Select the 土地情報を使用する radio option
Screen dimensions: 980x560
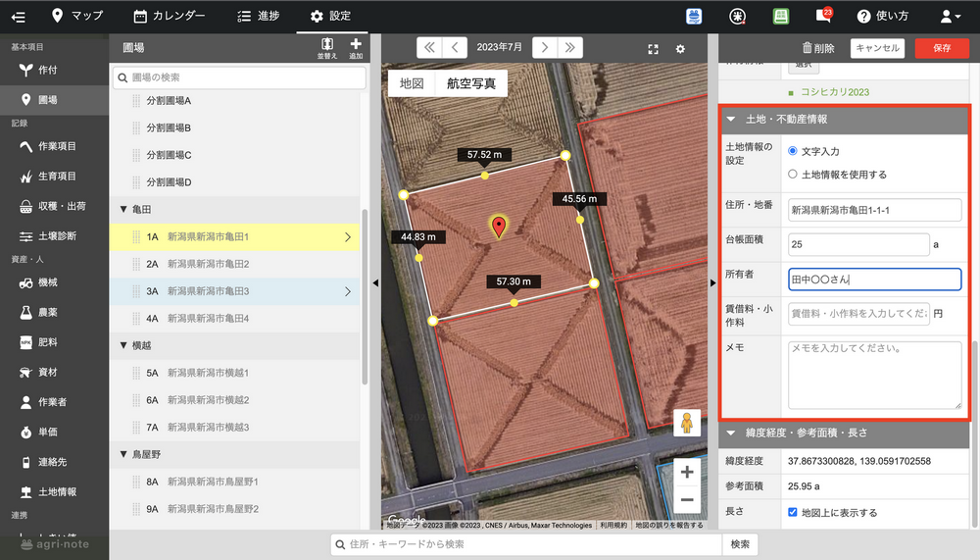click(793, 175)
